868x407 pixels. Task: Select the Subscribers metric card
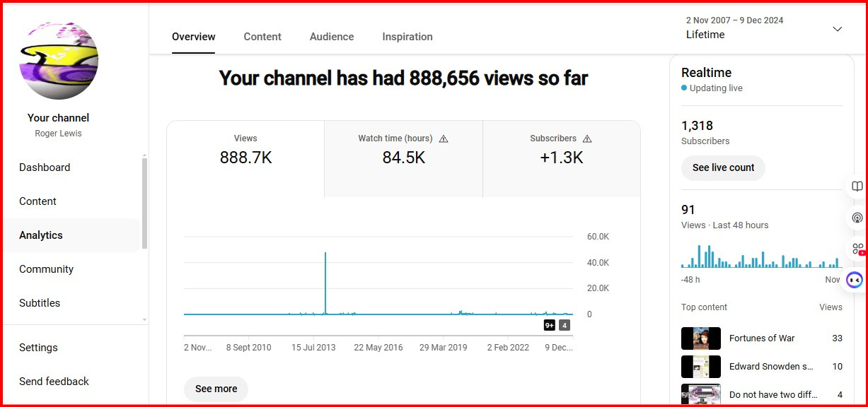[562, 159]
